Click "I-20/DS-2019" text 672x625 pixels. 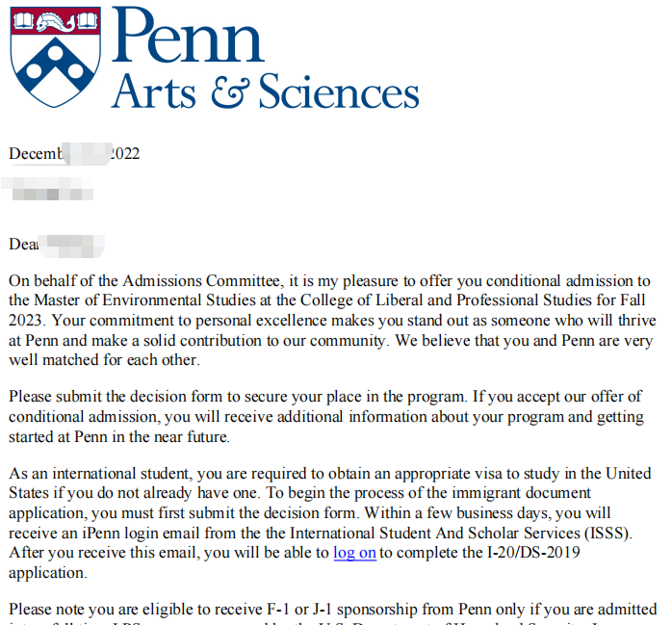533,553
